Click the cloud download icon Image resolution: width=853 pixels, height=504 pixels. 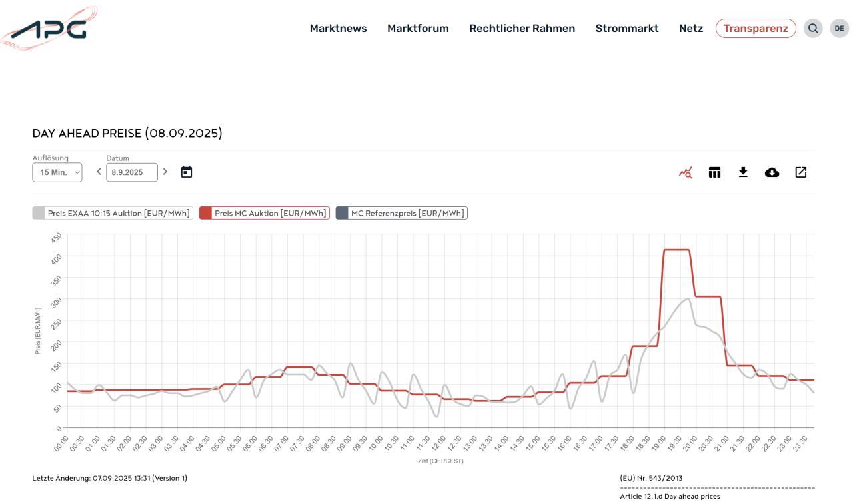772,173
